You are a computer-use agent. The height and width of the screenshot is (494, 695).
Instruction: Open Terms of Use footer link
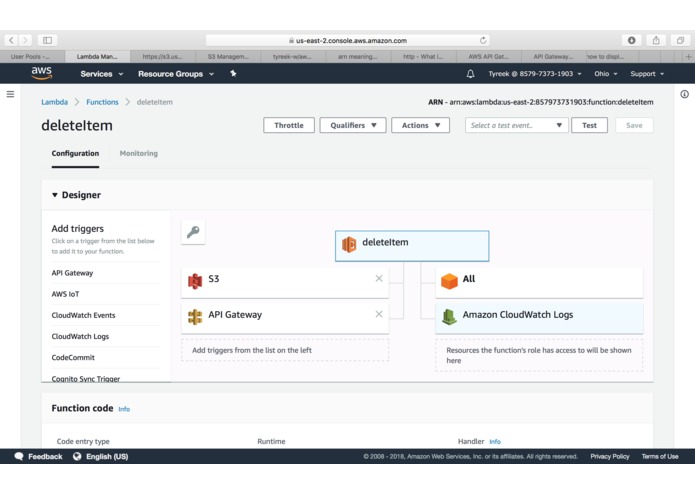[660, 456]
